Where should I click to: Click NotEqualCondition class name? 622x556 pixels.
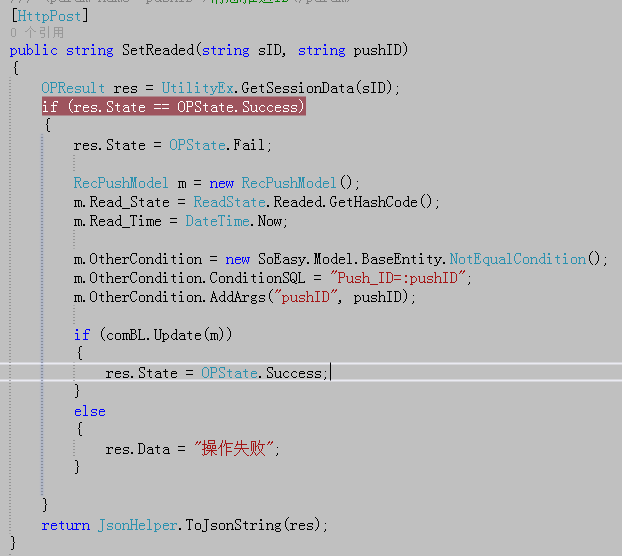(x=518, y=259)
